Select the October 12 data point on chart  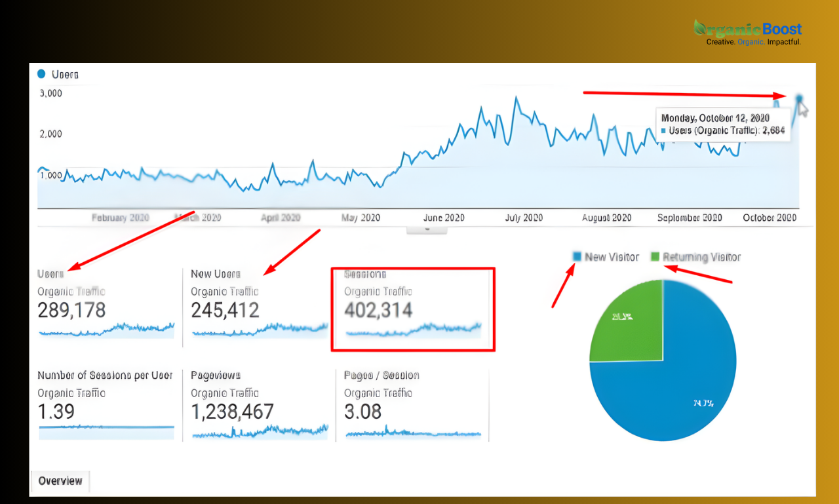pyautogui.click(x=799, y=98)
